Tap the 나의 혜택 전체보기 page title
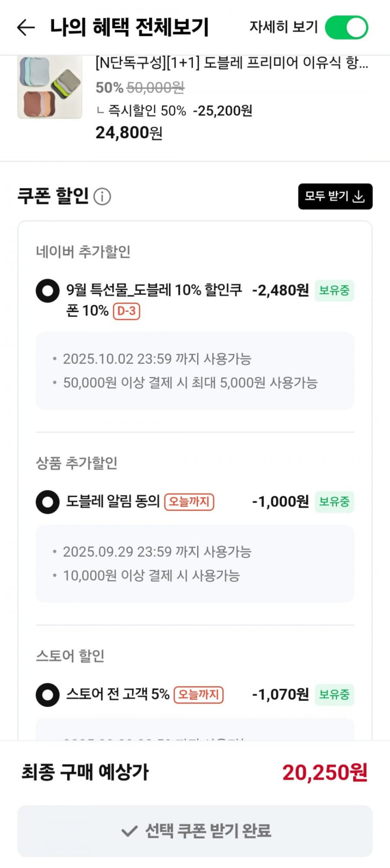This screenshot has width=390, height=868. click(x=129, y=28)
